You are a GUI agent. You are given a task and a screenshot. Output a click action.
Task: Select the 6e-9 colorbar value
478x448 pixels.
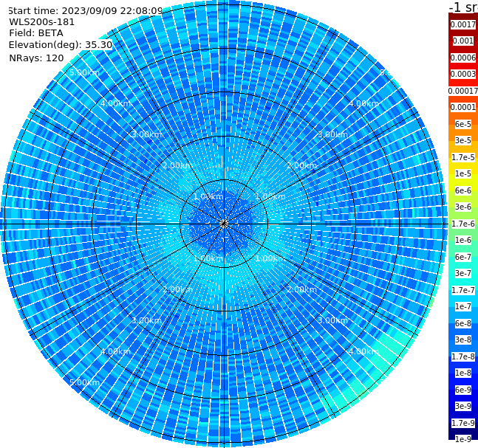click(463, 390)
